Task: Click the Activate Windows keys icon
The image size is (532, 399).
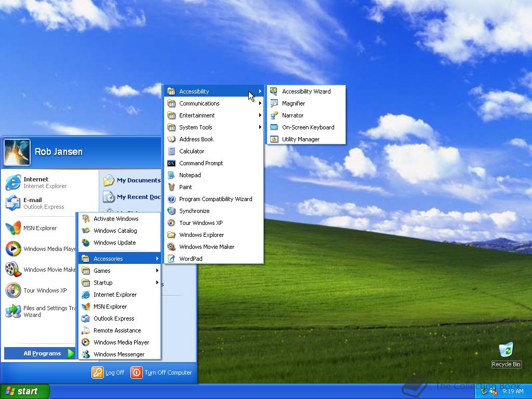Action: click(x=86, y=219)
